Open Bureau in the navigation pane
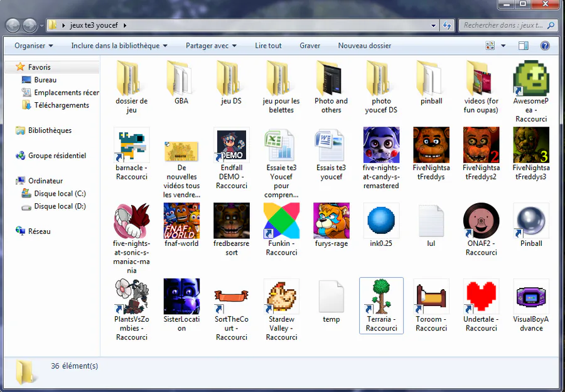Viewport: 565px width, 392px height. pyautogui.click(x=45, y=80)
